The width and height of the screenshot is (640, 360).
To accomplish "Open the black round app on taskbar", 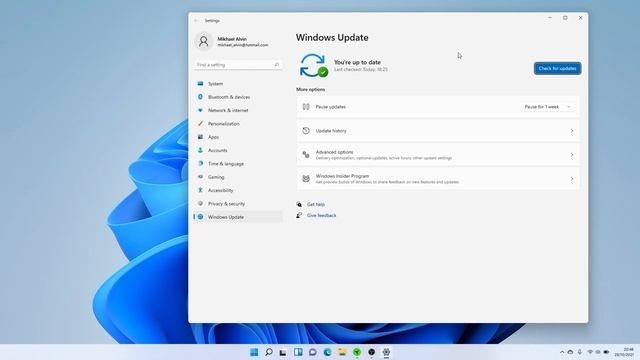I will point(371,352).
